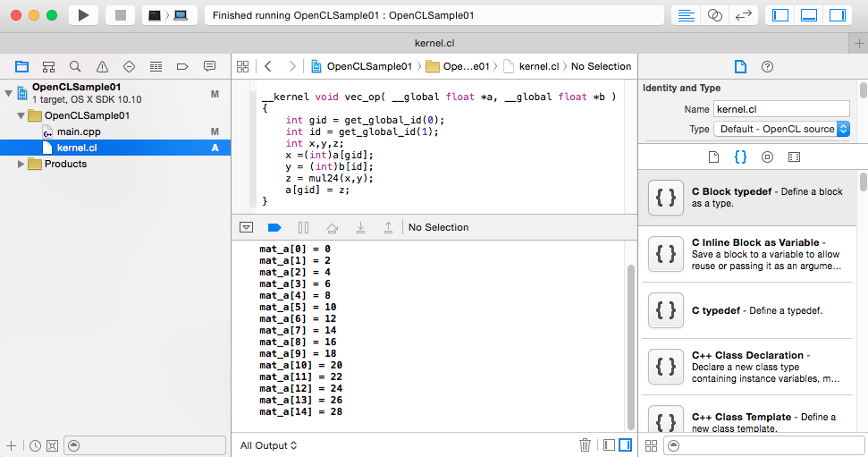Click the Name field containing kernel.cl
Screen dimensions: 868x457
tap(780, 109)
